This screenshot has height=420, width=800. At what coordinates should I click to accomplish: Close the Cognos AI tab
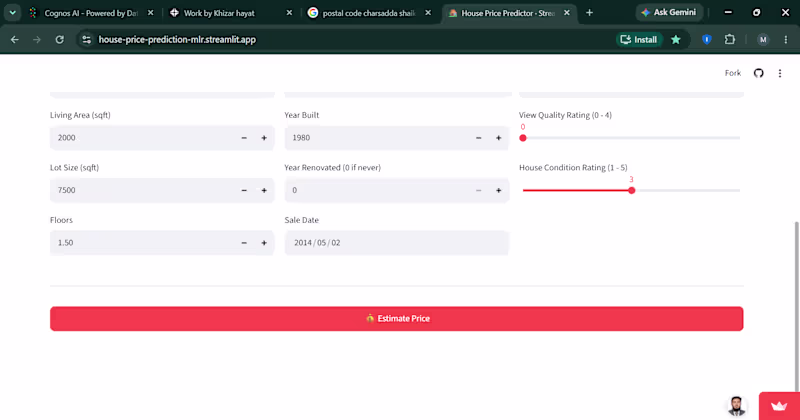pos(151,13)
